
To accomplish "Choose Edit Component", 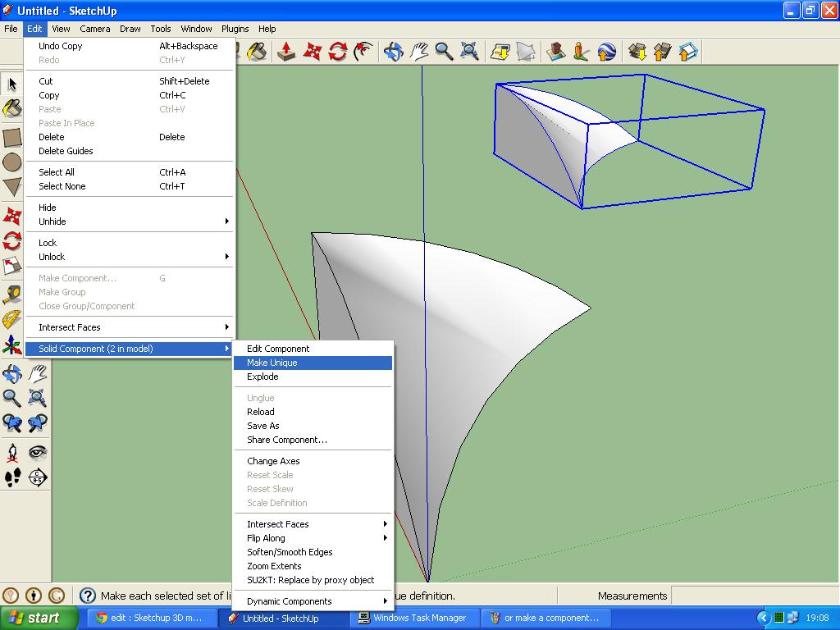I will tap(313, 349).
